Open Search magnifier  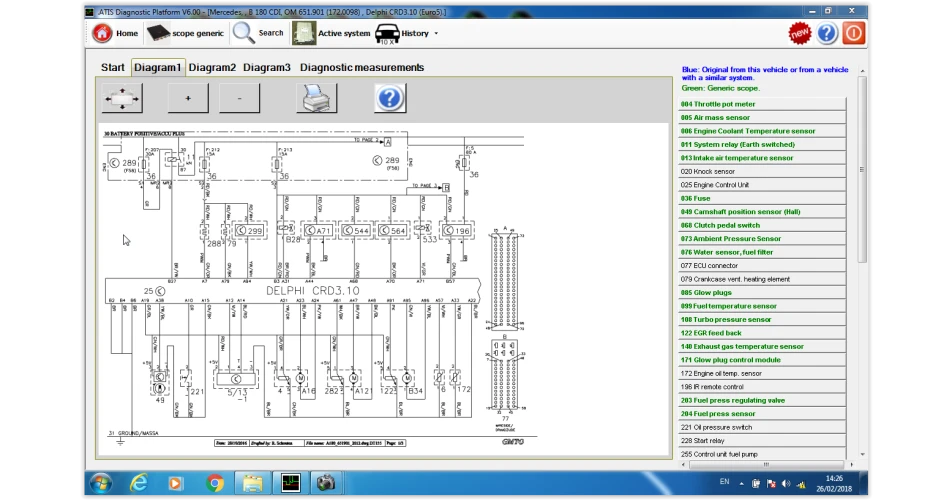(x=243, y=33)
